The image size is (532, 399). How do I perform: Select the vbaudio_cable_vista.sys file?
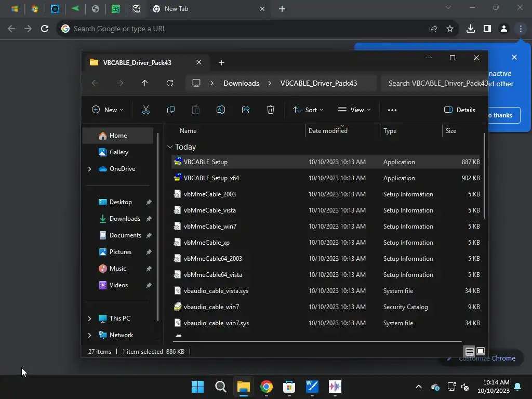(326, 291)
